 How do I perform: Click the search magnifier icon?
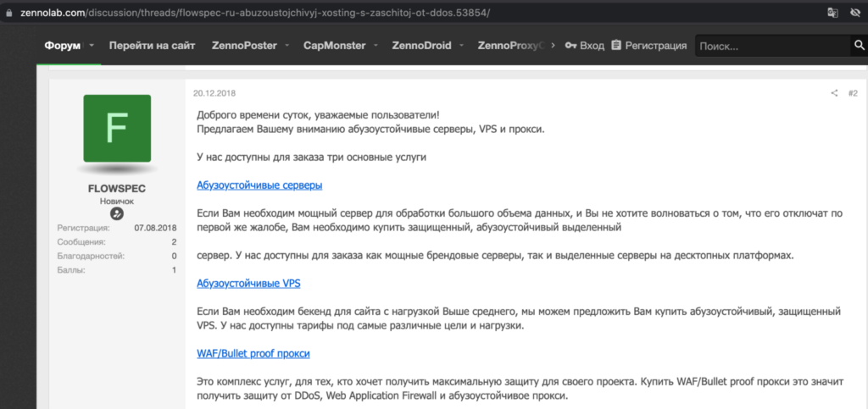[860, 46]
